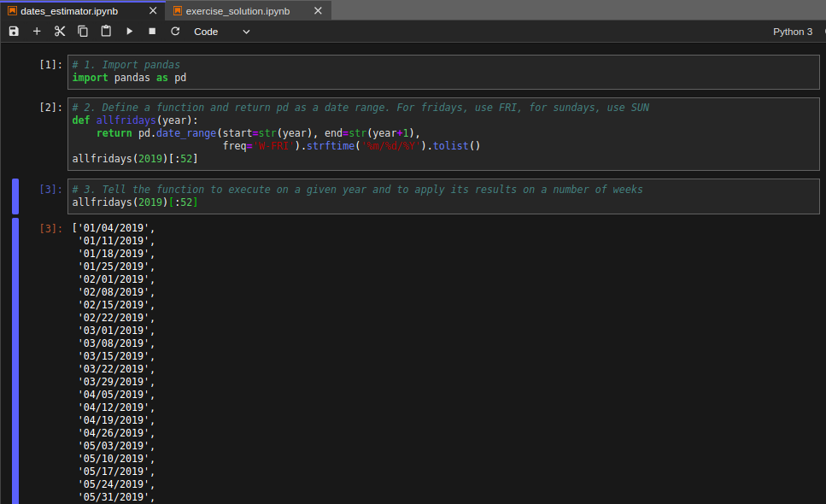This screenshot has width=826, height=504.
Task: Click the 'W-FRI' string in cell 2
Action: tap(273, 146)
